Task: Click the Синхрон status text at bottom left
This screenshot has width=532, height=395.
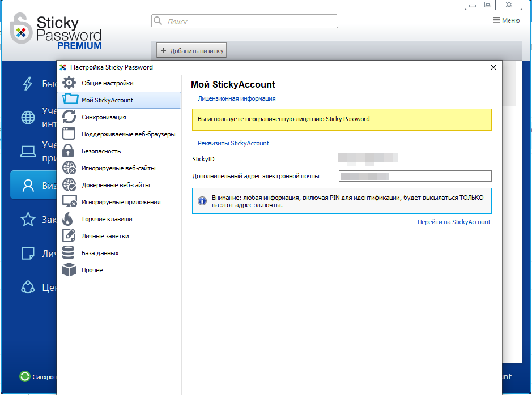Action: (x=44, y=377)
